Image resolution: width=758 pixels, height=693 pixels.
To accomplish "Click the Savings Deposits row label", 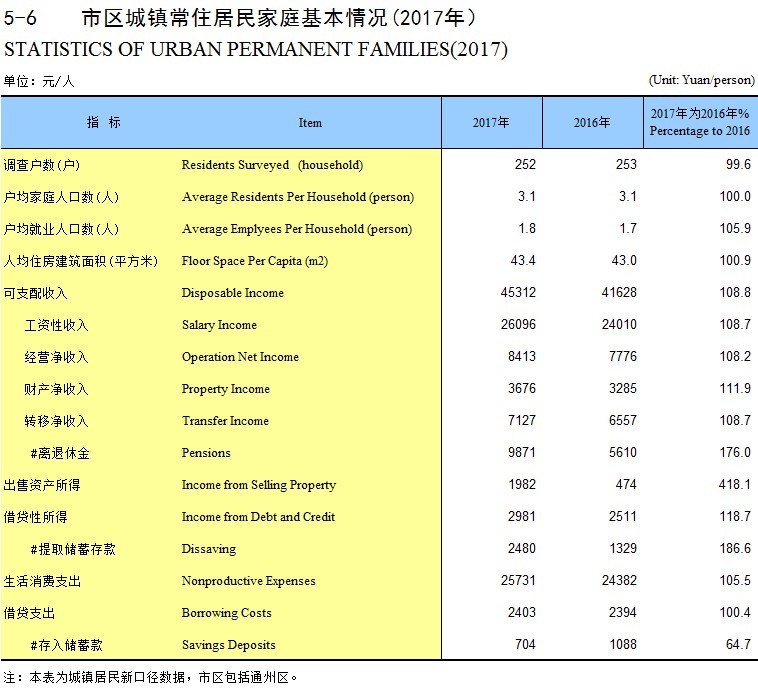I will (228, 645).
